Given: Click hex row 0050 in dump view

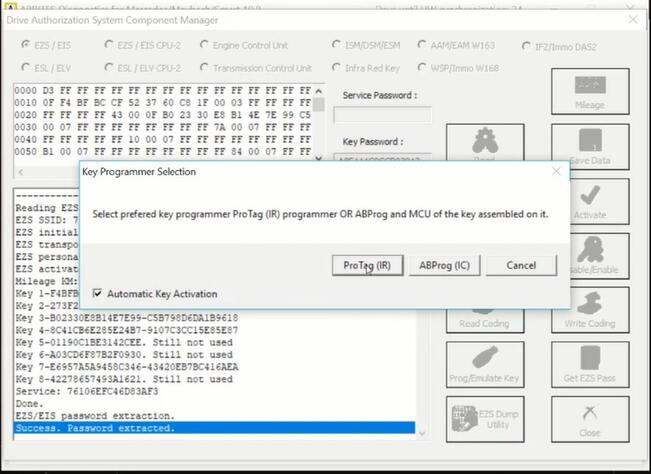Looking at the screenshot, I should tap(163, 151).
